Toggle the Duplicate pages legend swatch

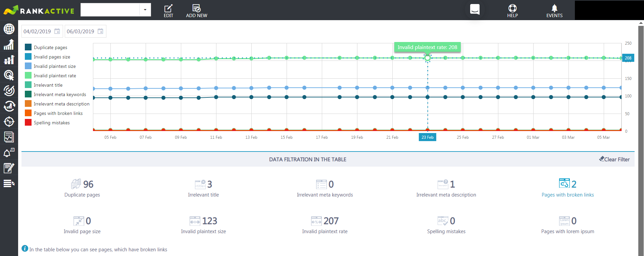[28, 47]
